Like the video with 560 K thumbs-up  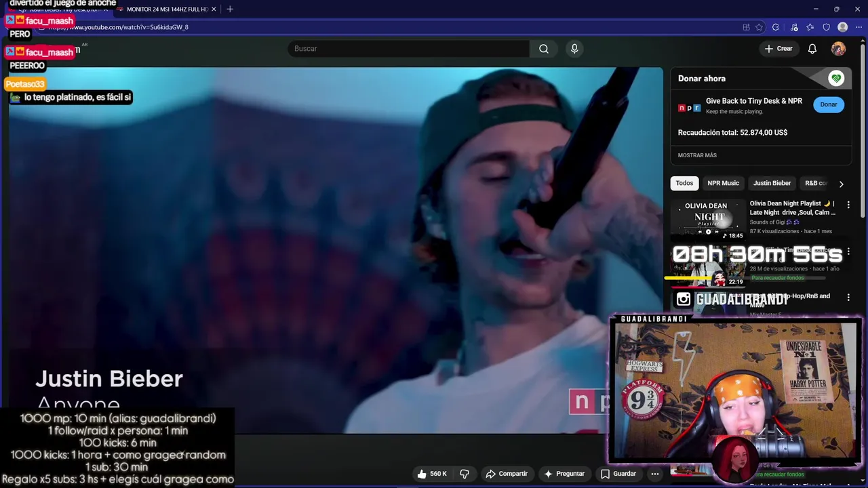click(431, 474)
